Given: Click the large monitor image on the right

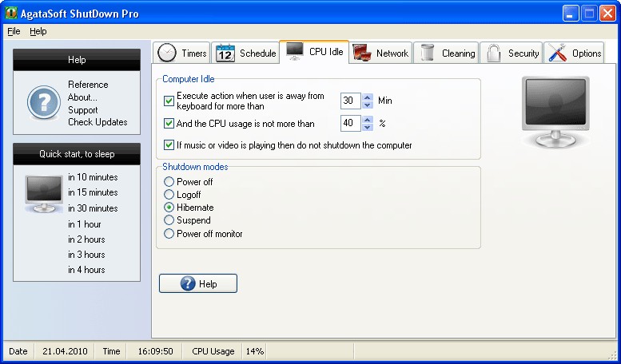Looking at the screenshot, I should point(555,112).
